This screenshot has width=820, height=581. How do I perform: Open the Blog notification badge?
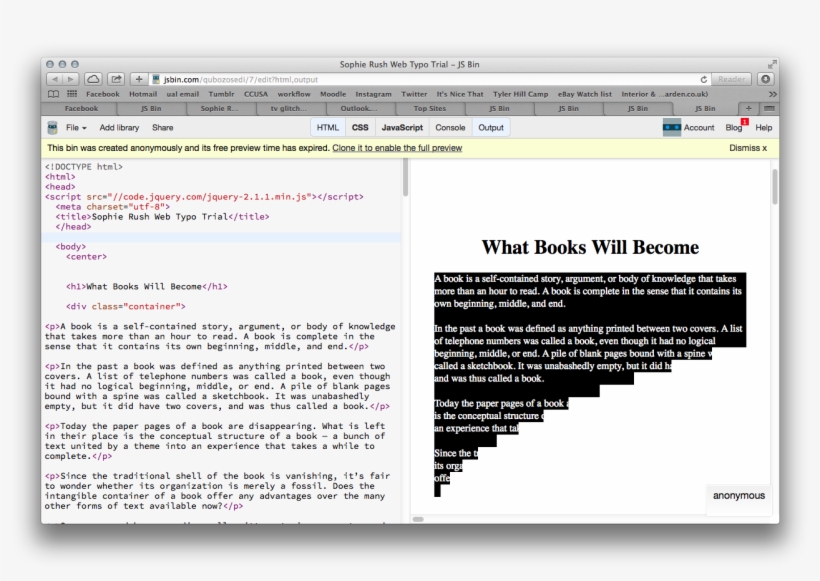pos(744,121)
